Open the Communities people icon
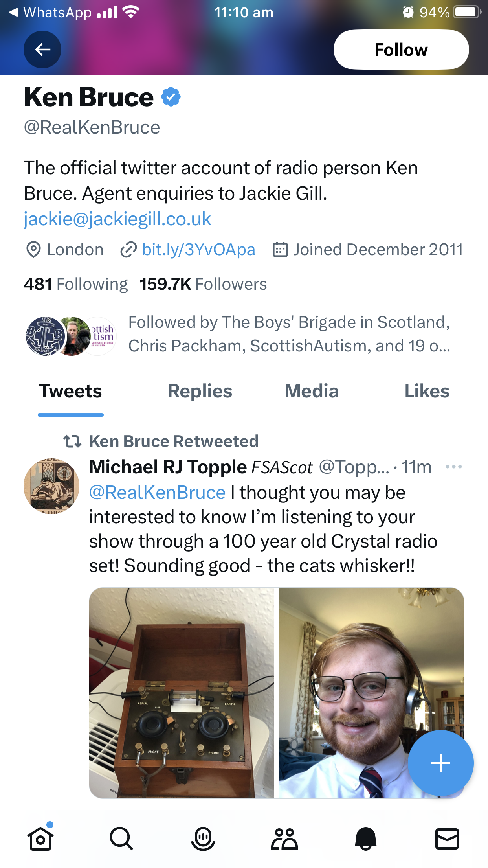Image resolution: width=488 pixels, height=868 pixels. tap(284, 839)
